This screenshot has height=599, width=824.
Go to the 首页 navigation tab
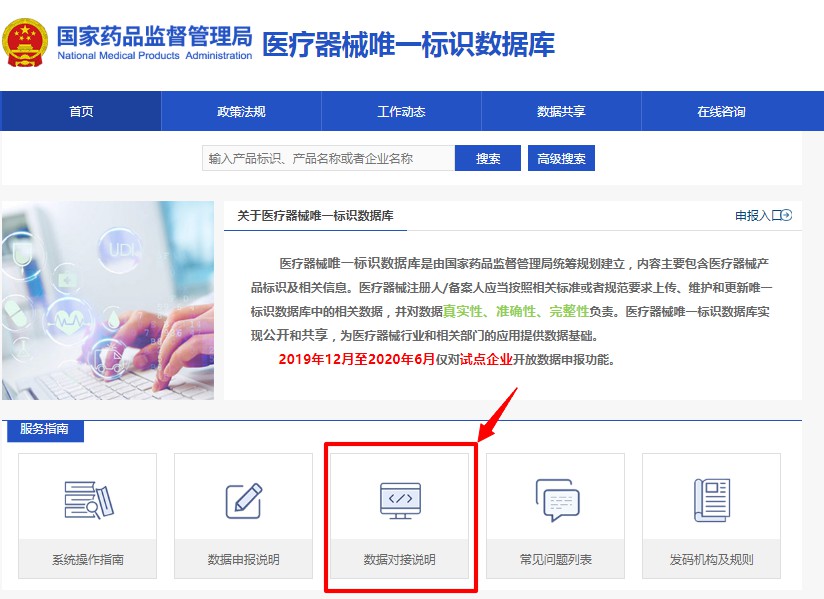point(81,111)
